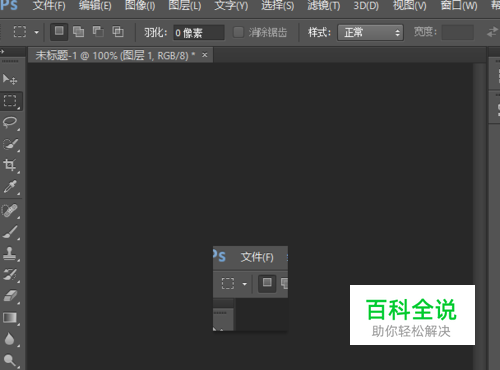Select the Eyedropper tool
The height and width of the screenshot is (370, 500).
[10, 187]
